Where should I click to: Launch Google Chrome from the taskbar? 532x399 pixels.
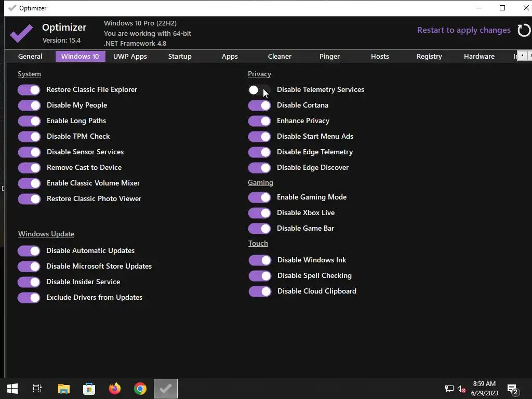140,389
